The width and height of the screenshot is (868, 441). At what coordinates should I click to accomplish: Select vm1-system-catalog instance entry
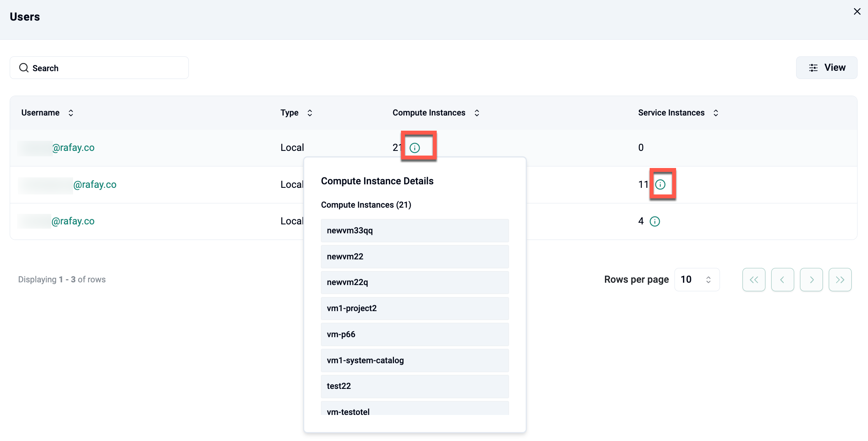click(415, 360)
